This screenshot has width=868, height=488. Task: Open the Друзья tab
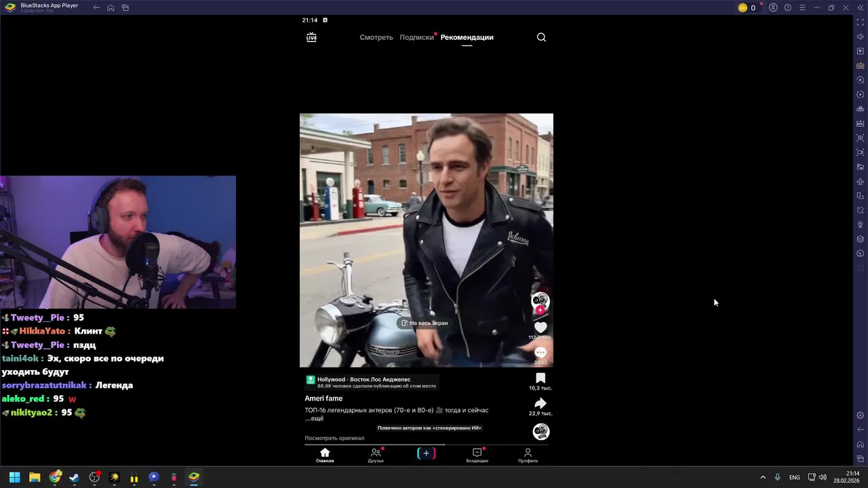(376, 455)
